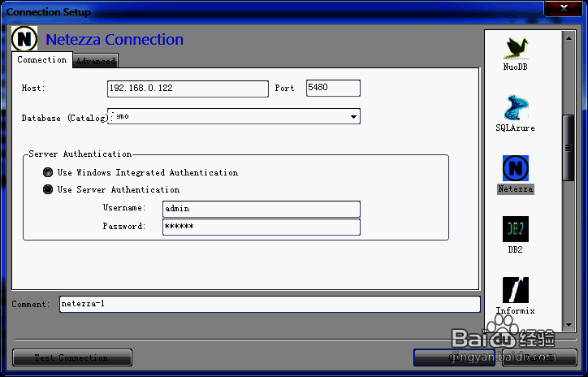Select Use Server Authentication option
This screenshot has height=377, width=588.
(x=49, y=190)
